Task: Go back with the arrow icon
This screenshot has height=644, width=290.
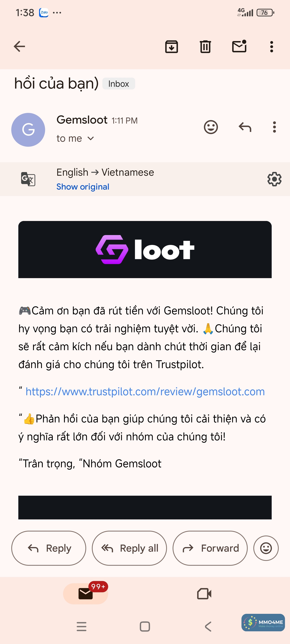Action: coord(19,46)
